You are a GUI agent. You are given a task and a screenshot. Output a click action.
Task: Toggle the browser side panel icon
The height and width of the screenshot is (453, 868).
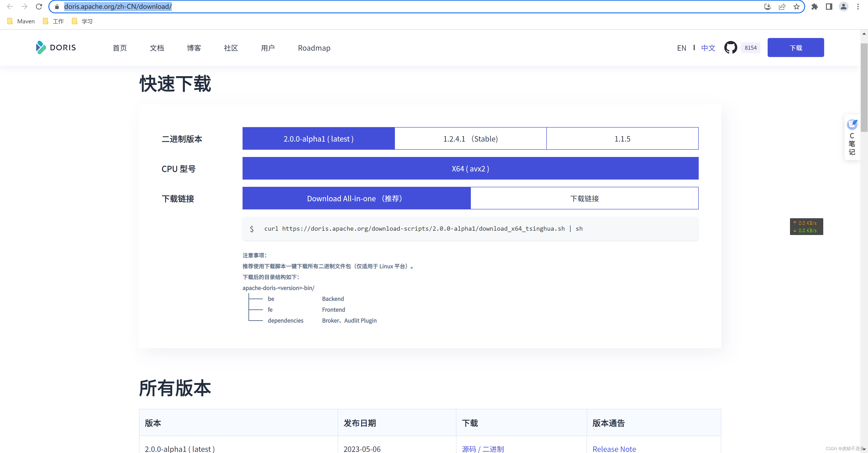coord(829,6)
